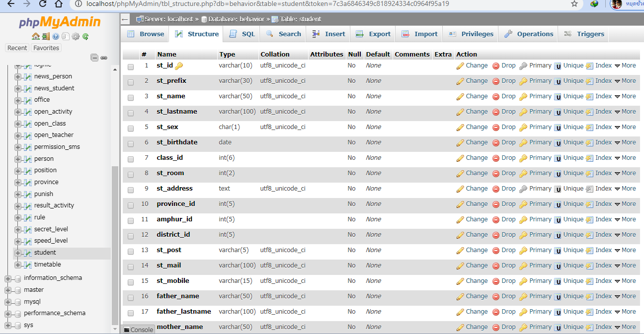Screen dimensions: 644x334
Task: Mark the st_post row checkbox
Action: 131,252
